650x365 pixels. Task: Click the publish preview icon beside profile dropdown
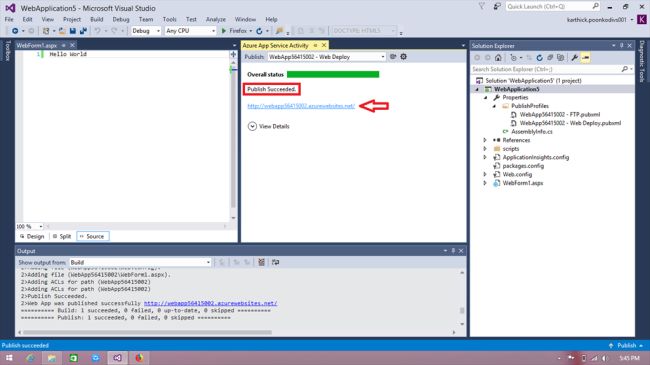click(x=393, y=56)
